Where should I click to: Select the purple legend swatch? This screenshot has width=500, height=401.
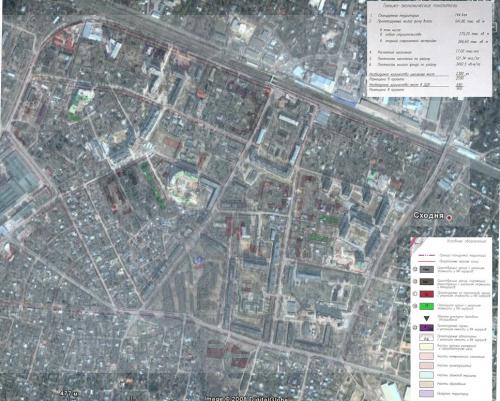click(x=426, y=327)
